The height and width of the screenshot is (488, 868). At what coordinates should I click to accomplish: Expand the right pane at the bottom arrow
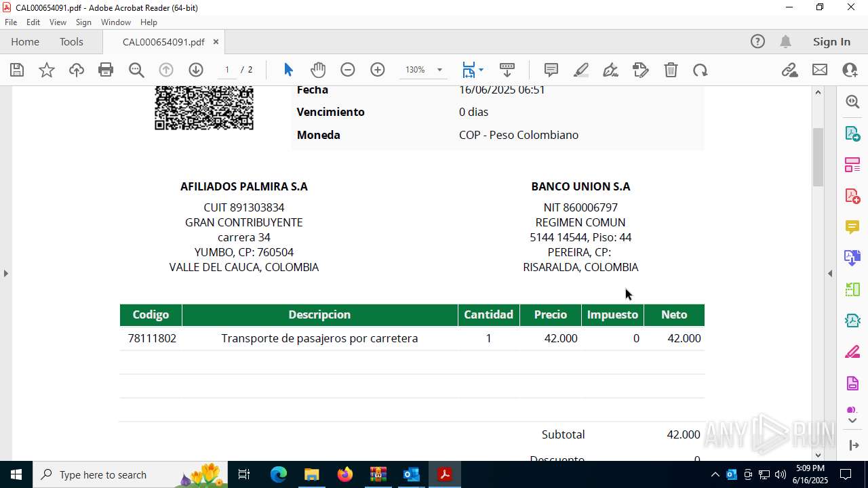[853, 445]
